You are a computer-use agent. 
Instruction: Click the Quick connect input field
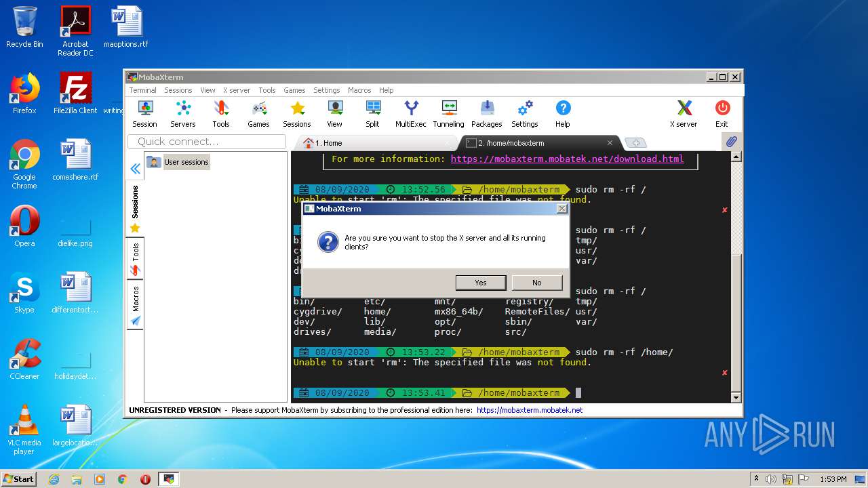pyautogui.click(x=207, y=142)
